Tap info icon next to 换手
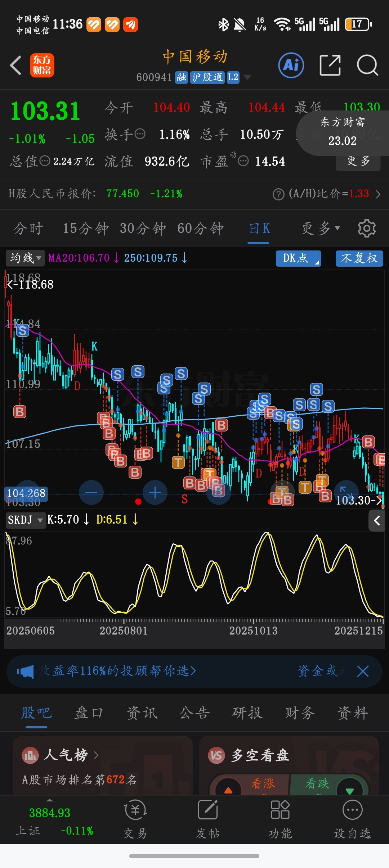389x868 pixels. tap(140, 134)
